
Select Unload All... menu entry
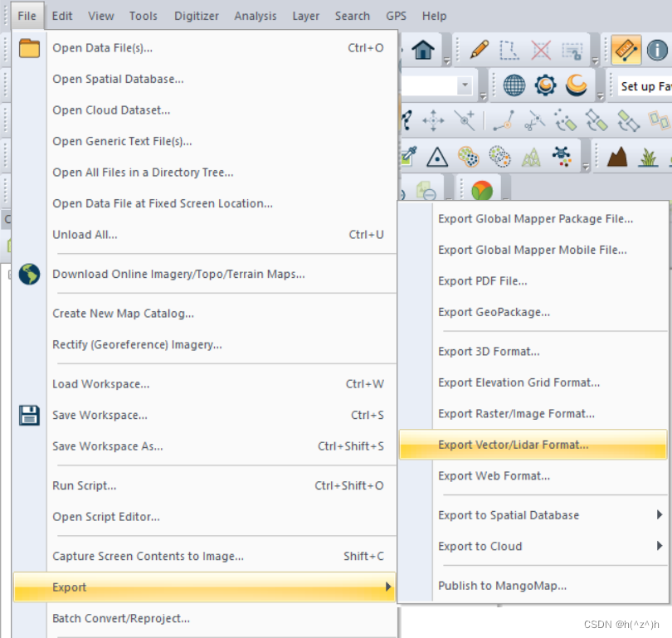(204, 235)
